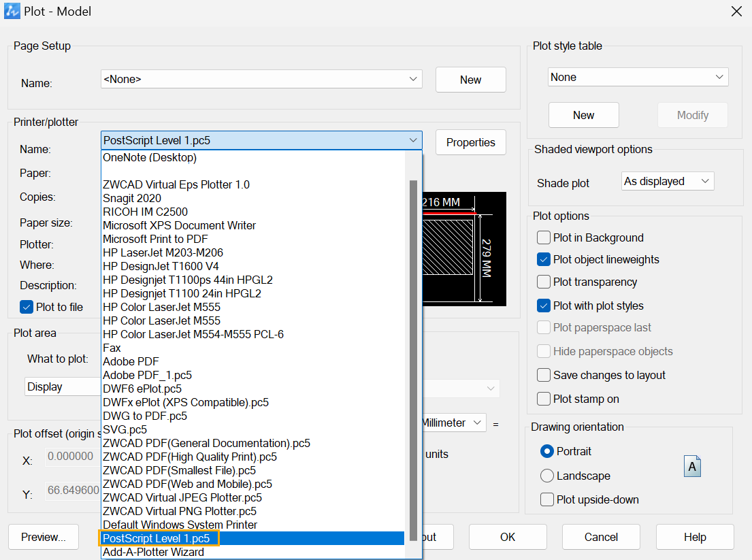Uncheck Plot object lineweights
The width and height of the screenshot is (752, 560).
[x=543, y=259]
